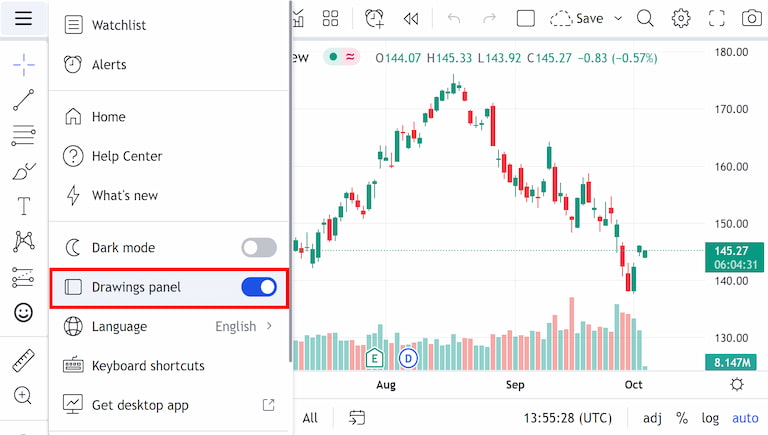Open the Save dropdown arrow
This screenshot has width=768, height=435.
[x=618, y=19]
